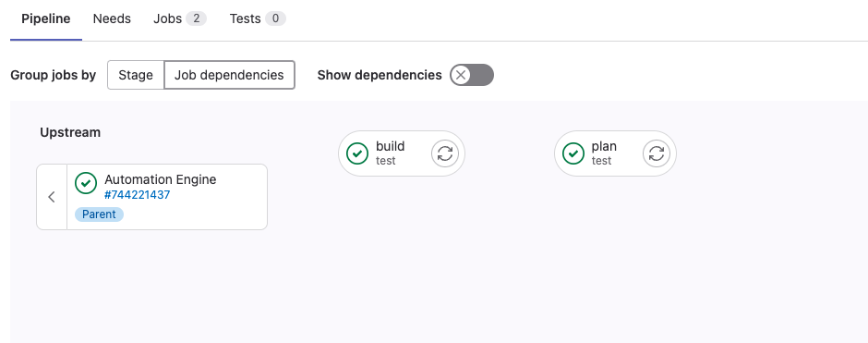Image resolution: width=868 pixels, height=343 pixels.
Task: Click the X icon on the dependencies switch
Action: (461, 75)
